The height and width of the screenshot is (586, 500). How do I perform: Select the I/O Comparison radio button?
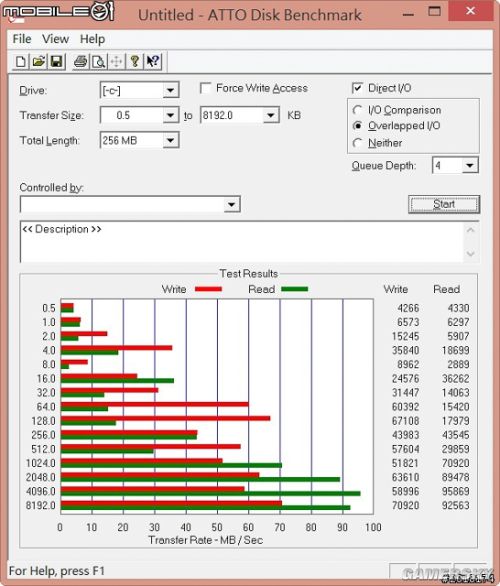(358, 110)
